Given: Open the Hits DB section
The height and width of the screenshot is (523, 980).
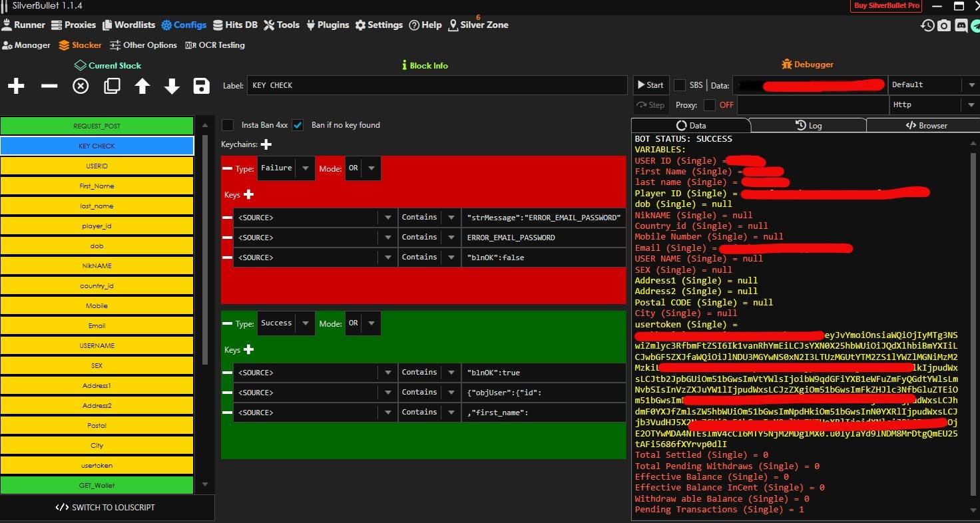Looking at the screenshot, I should [x=236, y=25].
